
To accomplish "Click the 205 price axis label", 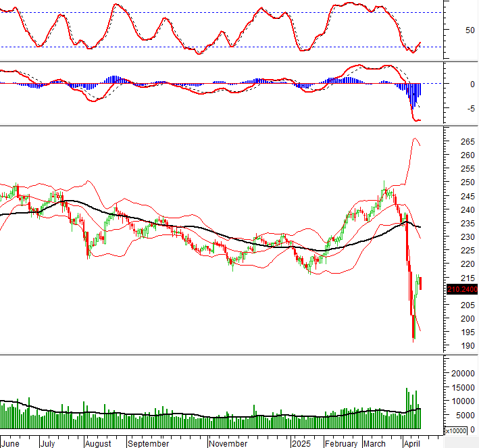I will 468,305.
